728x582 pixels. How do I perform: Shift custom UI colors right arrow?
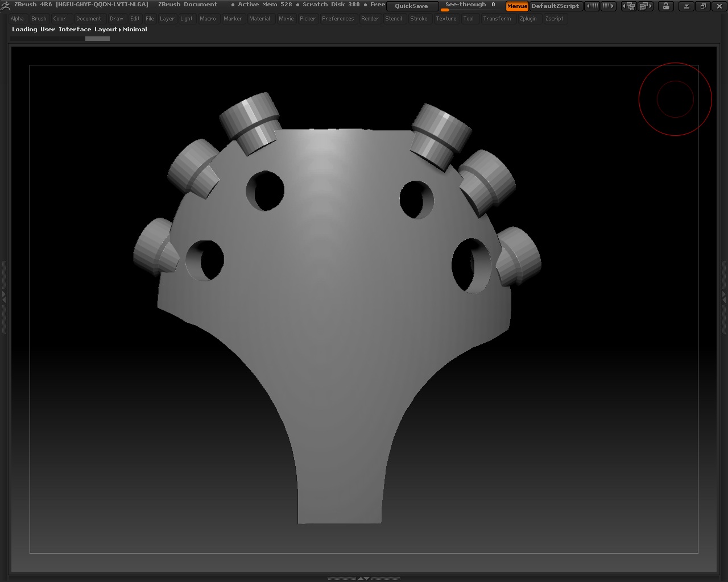tap(608, 6)
